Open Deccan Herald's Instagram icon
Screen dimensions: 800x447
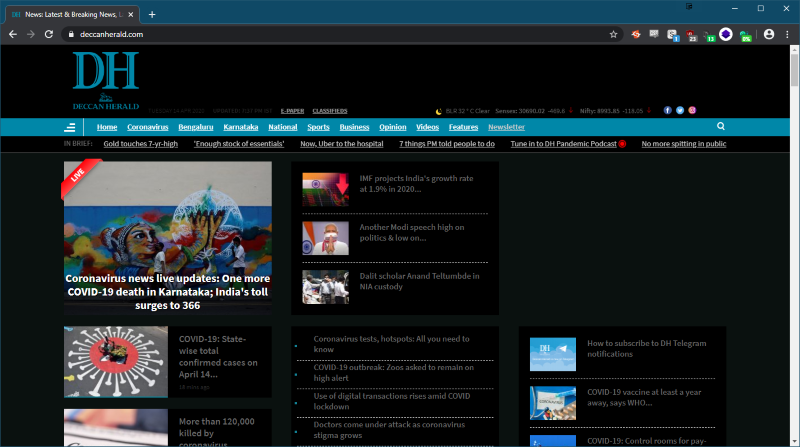point(692,110)
